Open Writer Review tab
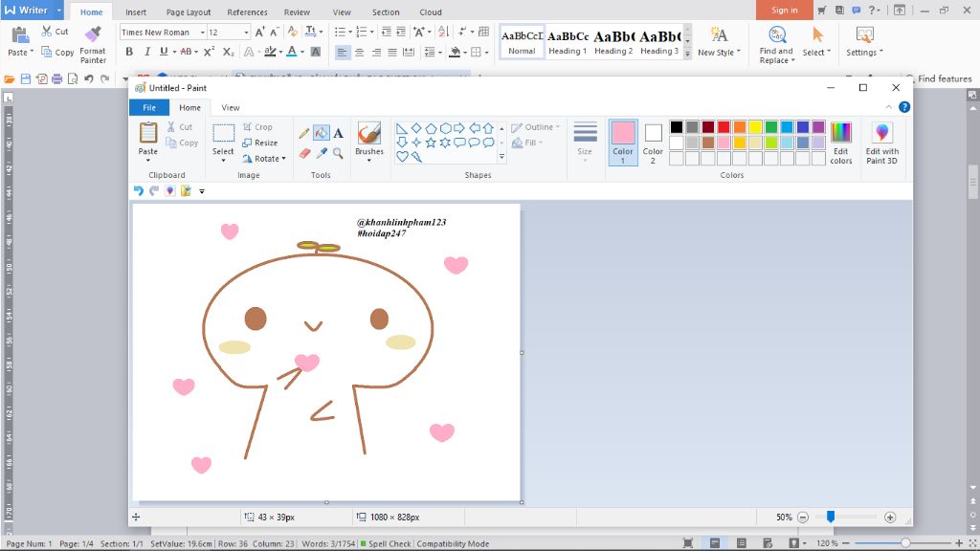Screen dimensions: 980x551 pos(297,11)
